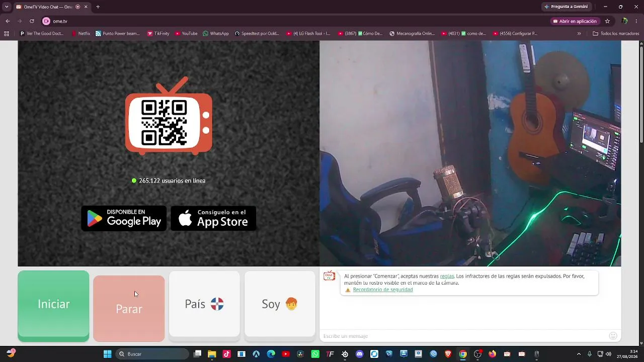Open the YouTube app in taskbar

(x=286, y=354)
